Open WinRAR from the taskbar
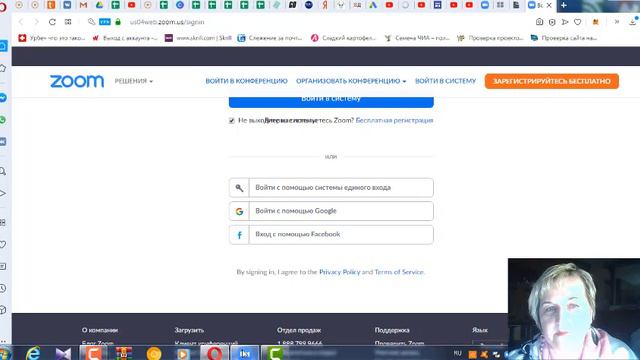Screen dimensions: 640x360 click(x=124, y=353)
